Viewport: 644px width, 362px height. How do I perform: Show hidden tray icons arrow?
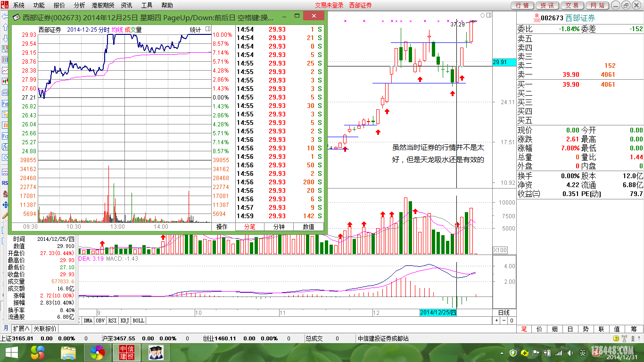[x=502, y=353]
